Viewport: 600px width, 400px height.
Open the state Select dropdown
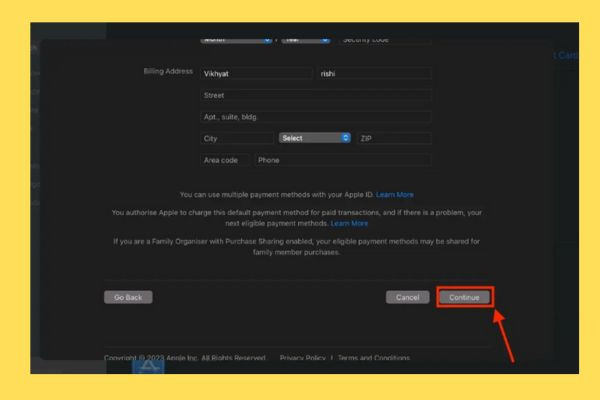(x=315, y=138)
